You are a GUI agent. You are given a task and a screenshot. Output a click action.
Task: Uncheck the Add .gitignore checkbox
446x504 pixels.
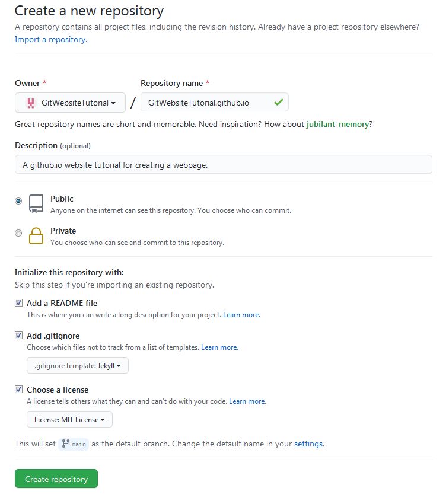[x=18, y=336]
